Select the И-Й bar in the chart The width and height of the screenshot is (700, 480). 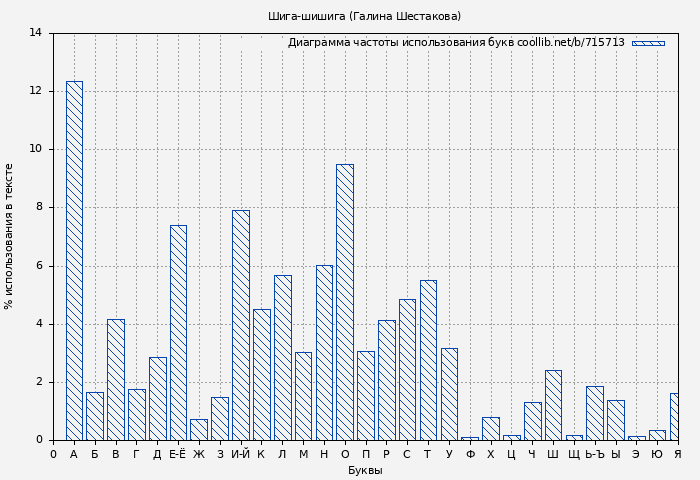point(241,325)
